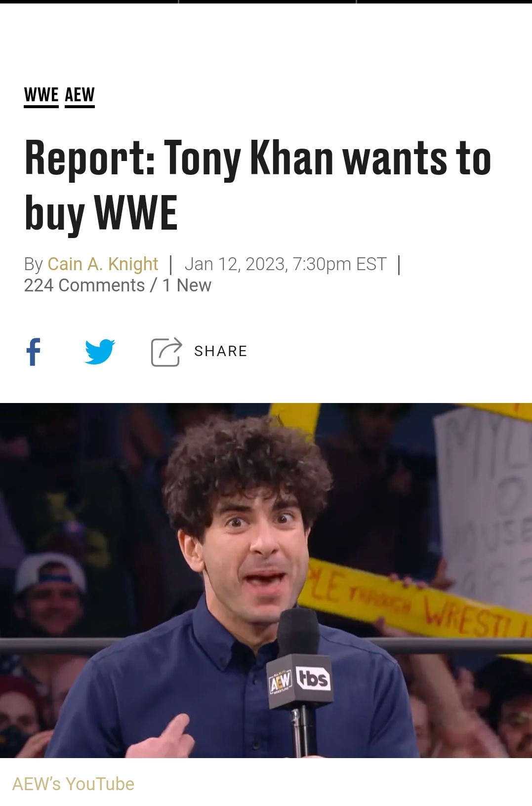Screen dimensions: 532x806
Task: Open the 224 Comments section
Action: [x=84, y=285]
